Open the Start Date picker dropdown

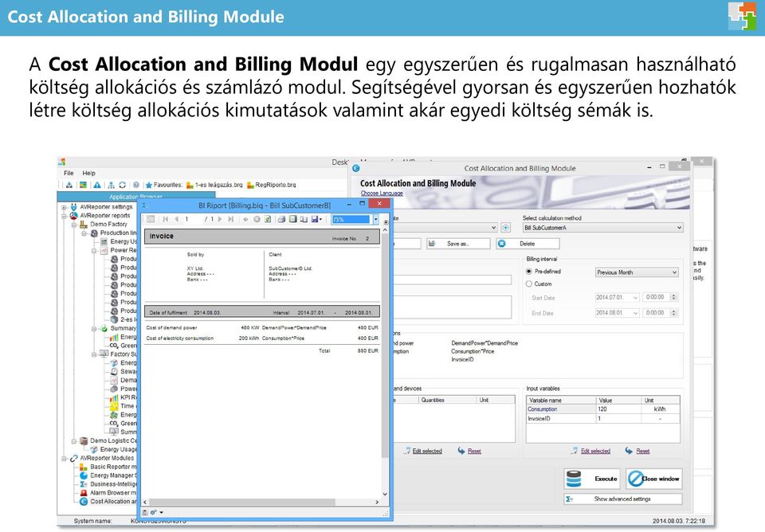[x=635, y=297]
